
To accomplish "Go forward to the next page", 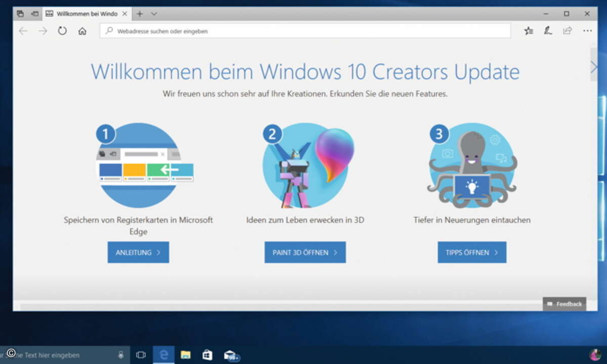I will click(x=43, y=31).
